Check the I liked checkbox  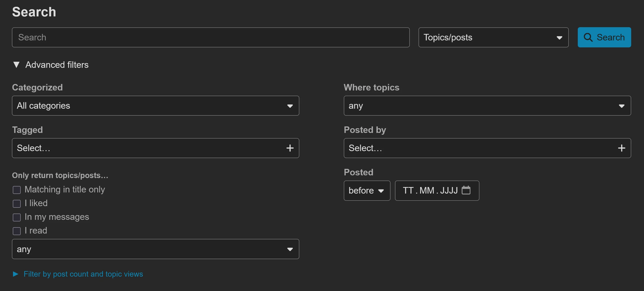[x=17, y=203]
